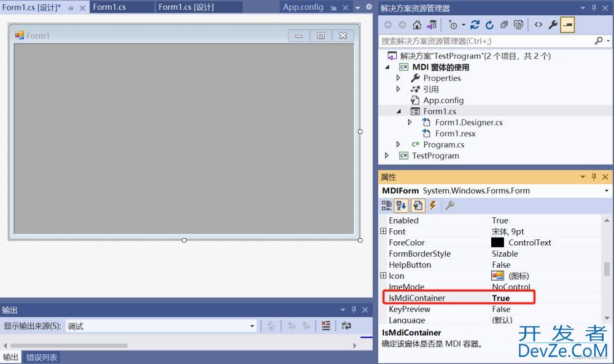Click the IsMdiContainer True value
The width and height of the screenshot is (614, 364).
tap(501, 298)
